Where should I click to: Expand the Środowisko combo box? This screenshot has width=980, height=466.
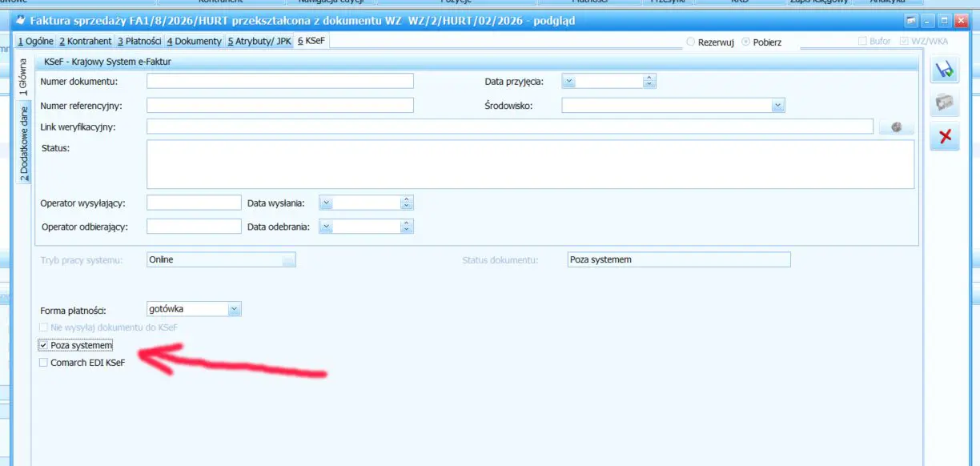pyautogui.click(x=777, y=105)
